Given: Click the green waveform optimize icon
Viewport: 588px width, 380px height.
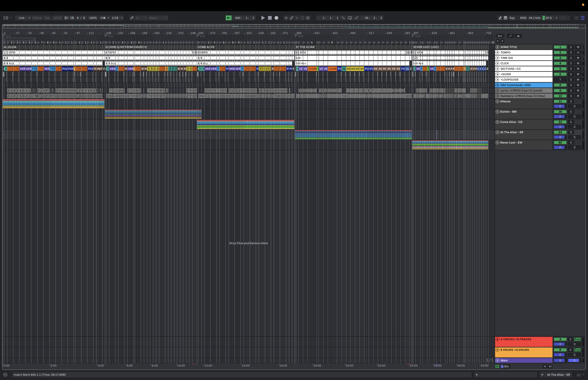Looking at the screenshot, I should pos(497,366).
